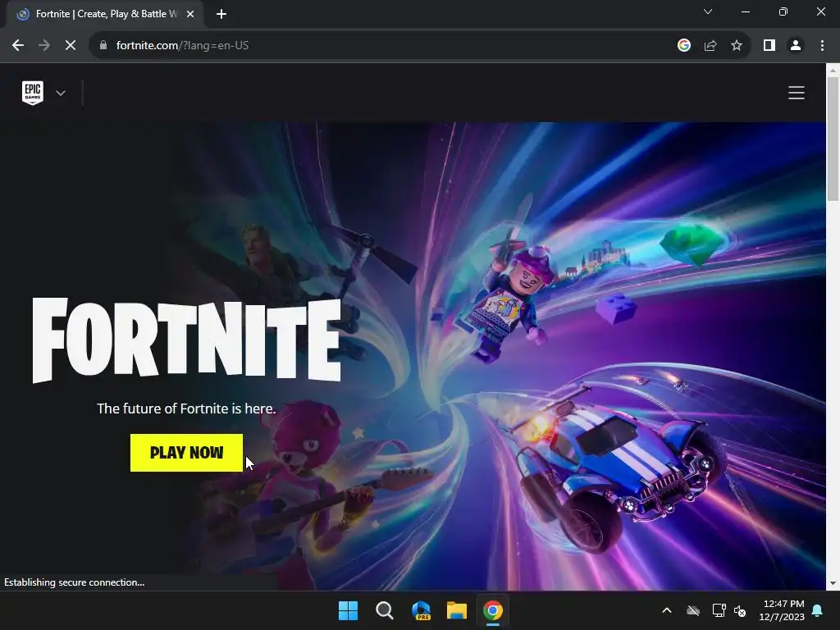This screenshot has width=840, height=630.
Task: Click the Google icon in address bar
Action: point(683,46)
